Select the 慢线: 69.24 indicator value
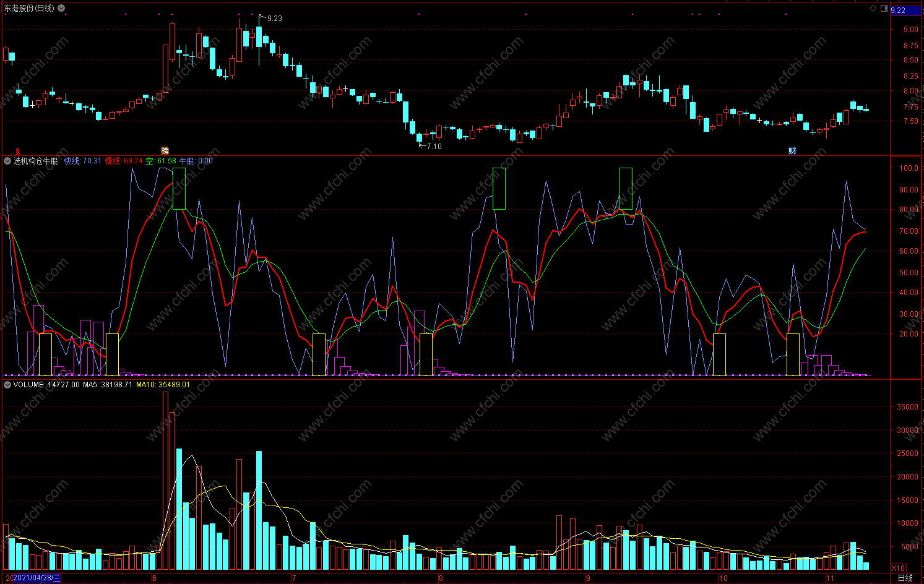This screenshot has width=924, height=584. coord(124,161)
